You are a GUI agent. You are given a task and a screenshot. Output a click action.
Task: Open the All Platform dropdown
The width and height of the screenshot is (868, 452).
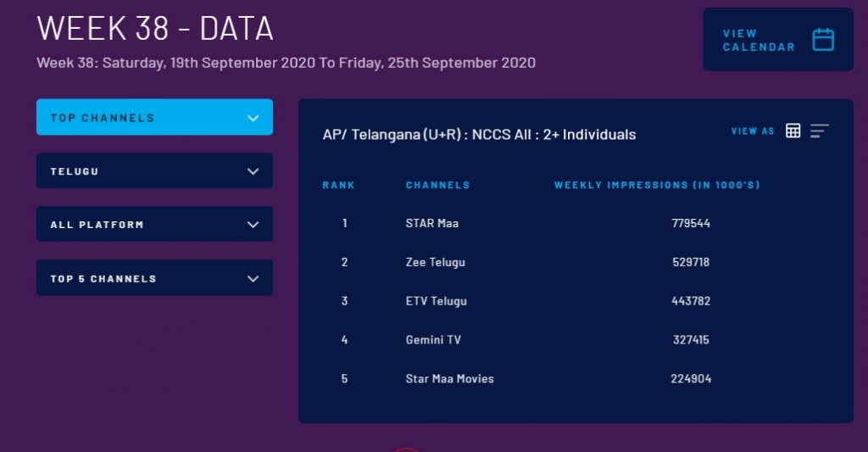click(x=154, y=225)
